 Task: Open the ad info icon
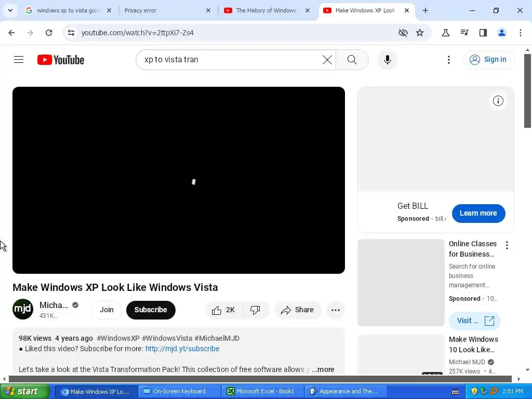point(498,101)
